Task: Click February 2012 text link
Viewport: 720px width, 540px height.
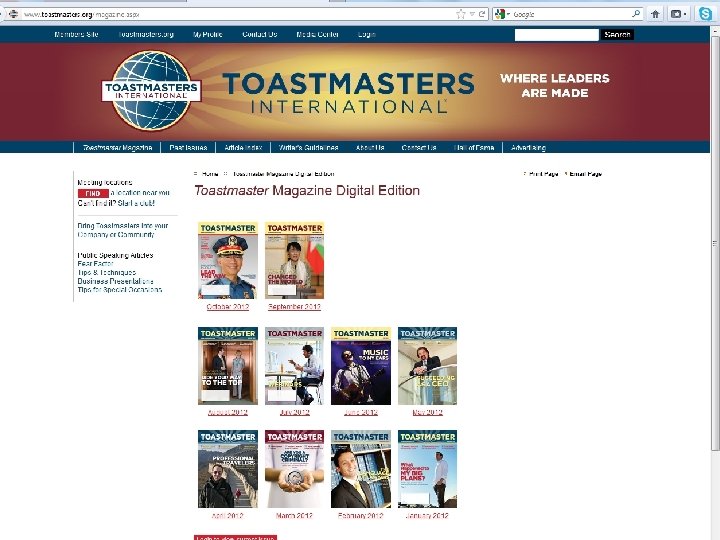Action: 360,516
